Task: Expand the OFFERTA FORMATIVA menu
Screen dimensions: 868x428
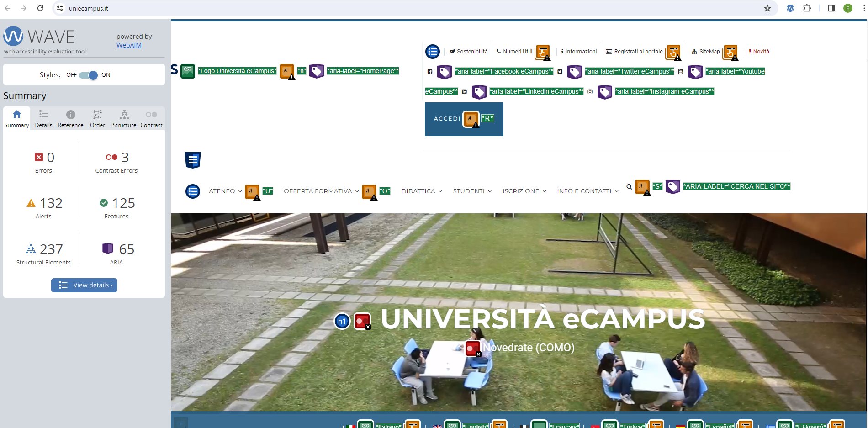Action: coord(321,191)
